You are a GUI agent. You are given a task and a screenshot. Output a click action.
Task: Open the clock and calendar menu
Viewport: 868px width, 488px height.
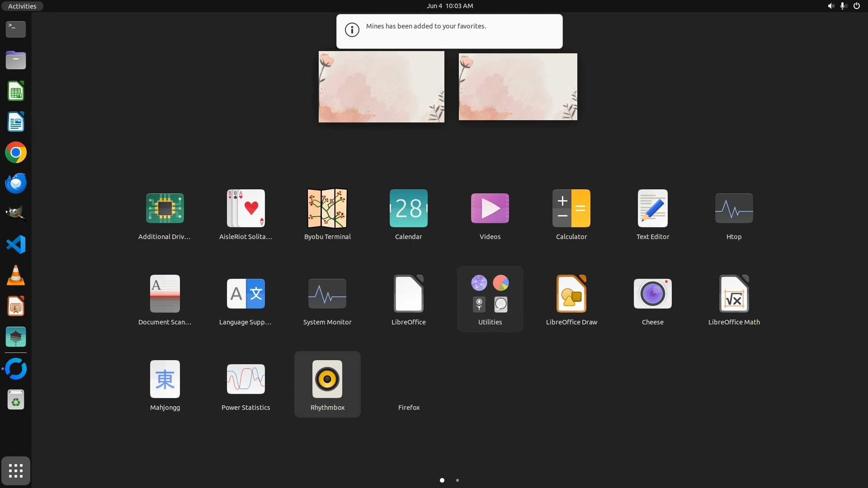coord(449,6)
